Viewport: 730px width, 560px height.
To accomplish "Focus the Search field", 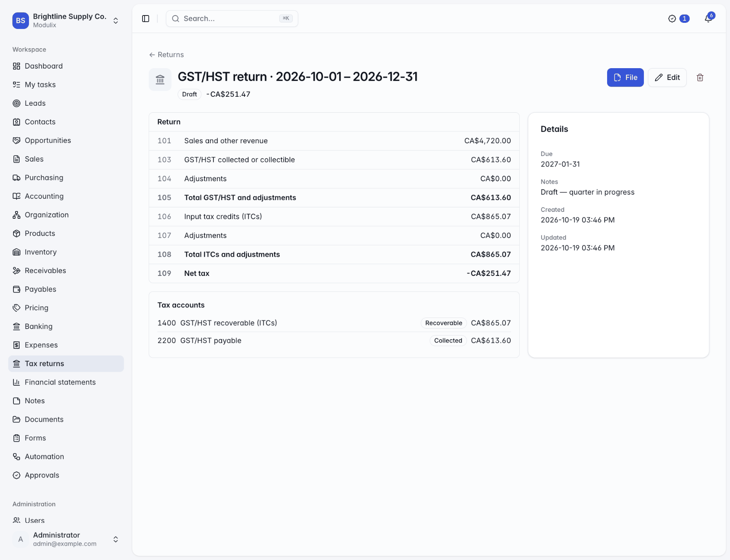I will [232, 19].
